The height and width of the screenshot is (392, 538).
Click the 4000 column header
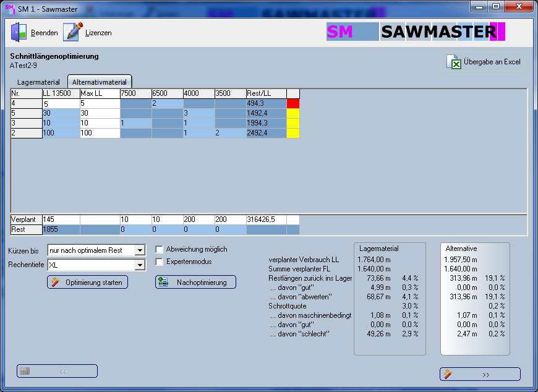(x=199, y=93)
